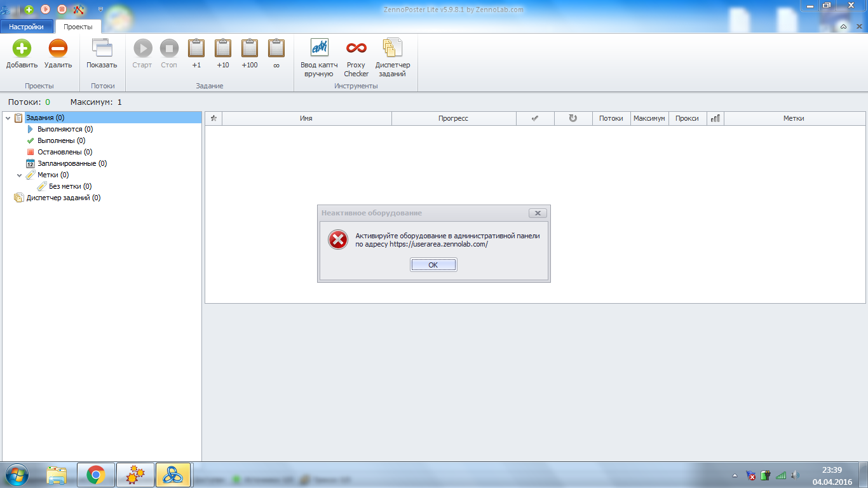868x488 pixels.
Task: Open Диспетчер заданий ribbon tool
Action: point(393,58)
